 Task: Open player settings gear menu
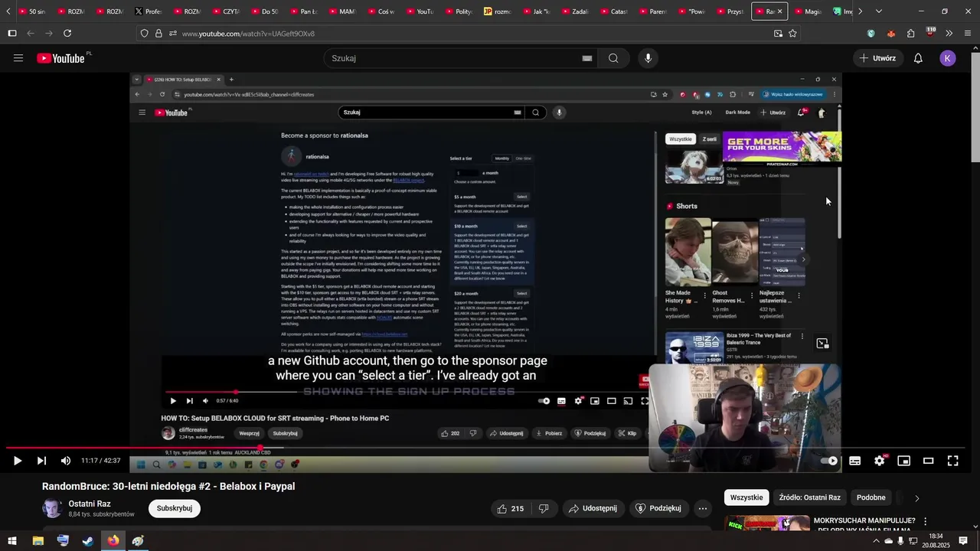click(879, 461)
